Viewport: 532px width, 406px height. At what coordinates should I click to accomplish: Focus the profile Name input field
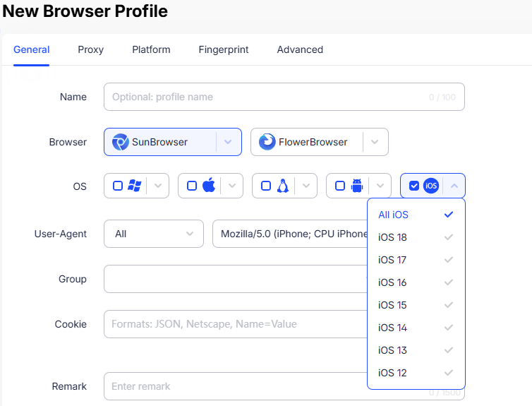click(x=284, y=97)
